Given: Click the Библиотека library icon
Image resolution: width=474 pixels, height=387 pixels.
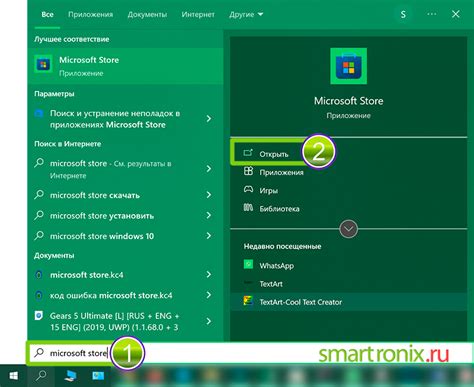Looking at the screenshot, I should pos(248,208).
